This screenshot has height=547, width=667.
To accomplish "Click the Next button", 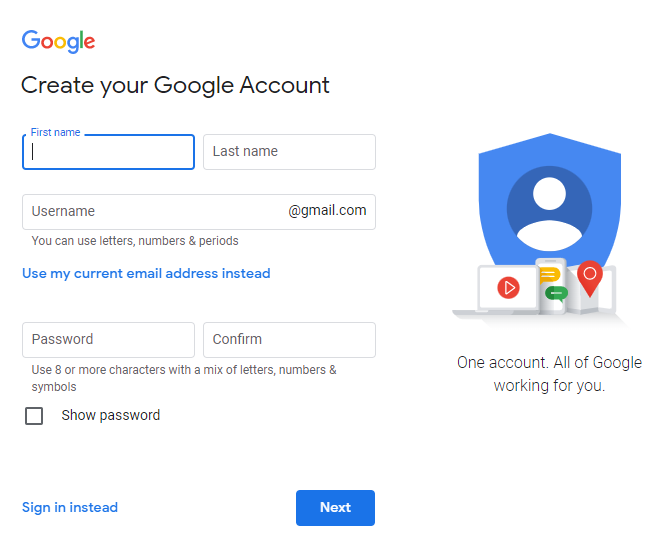I will 335,508.
